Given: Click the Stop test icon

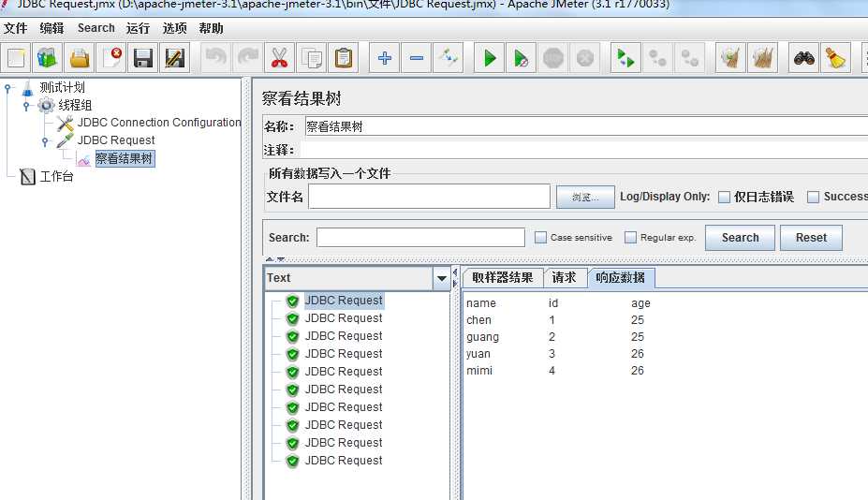Looking at the screenshot, I should (553, 58).
